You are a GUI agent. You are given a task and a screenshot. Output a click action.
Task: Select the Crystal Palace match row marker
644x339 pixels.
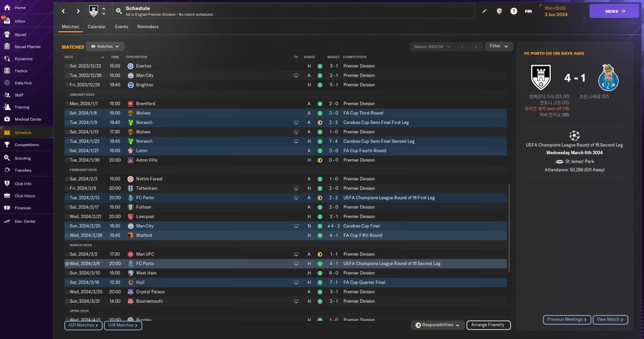(67, 292)
